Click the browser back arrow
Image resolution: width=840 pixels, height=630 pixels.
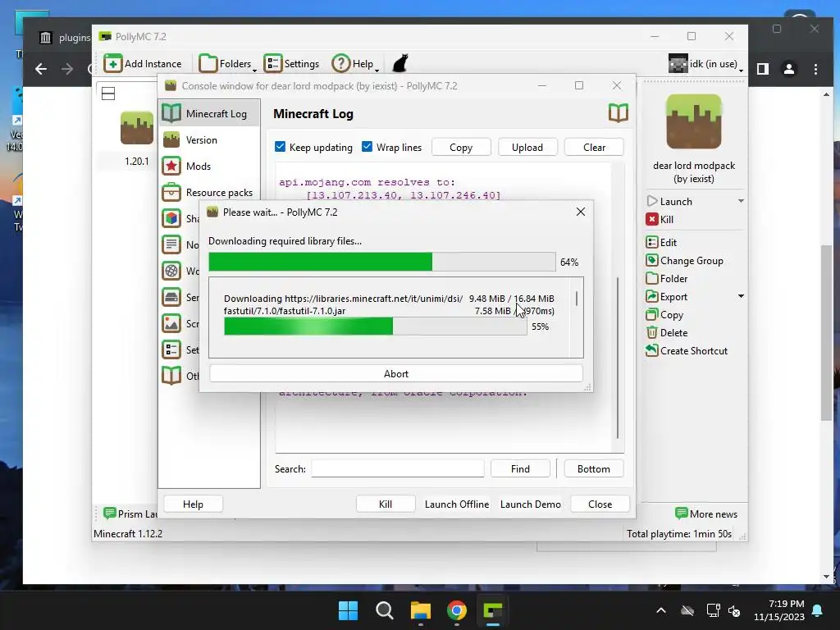click(x=41, y=69)
